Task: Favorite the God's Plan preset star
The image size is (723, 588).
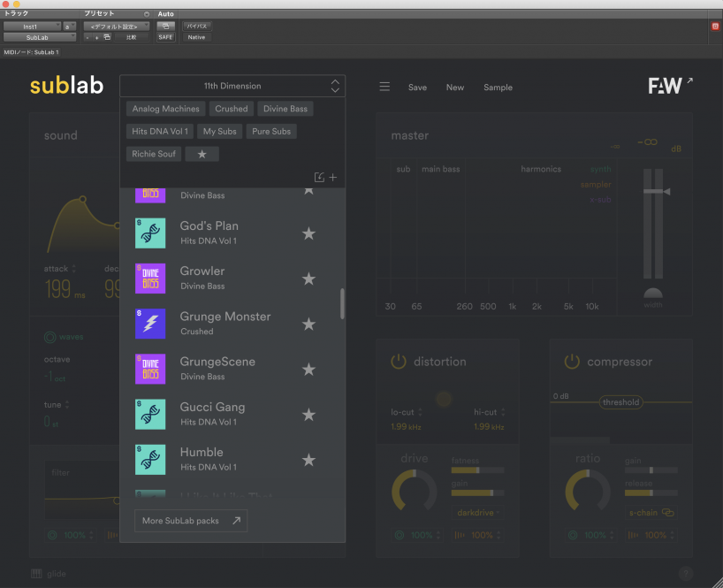Action: pyautogui.click(x=308, y=233)
